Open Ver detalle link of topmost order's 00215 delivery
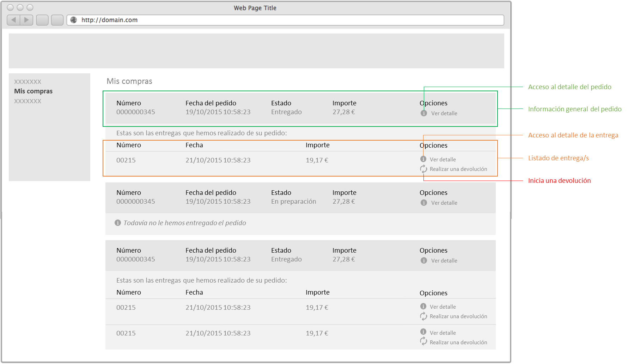628x364 pixels. pyautogui.click(x=443, y=160)
